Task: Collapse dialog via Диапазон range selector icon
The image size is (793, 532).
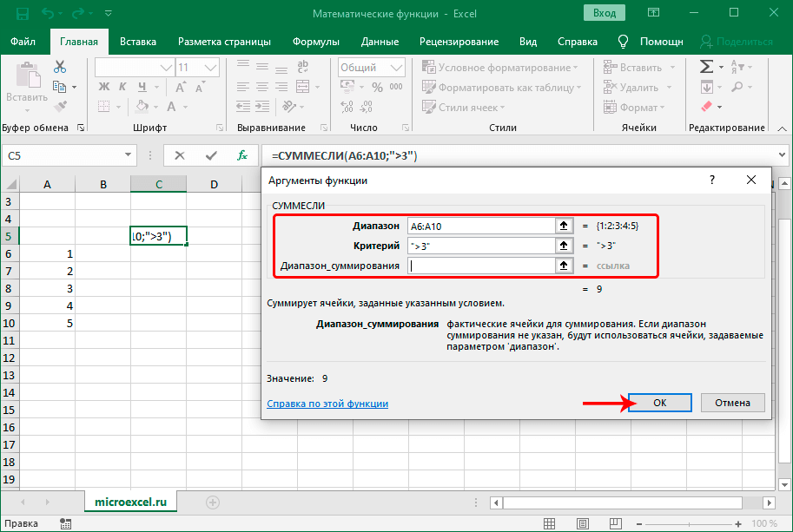Action: coord(564,226)
